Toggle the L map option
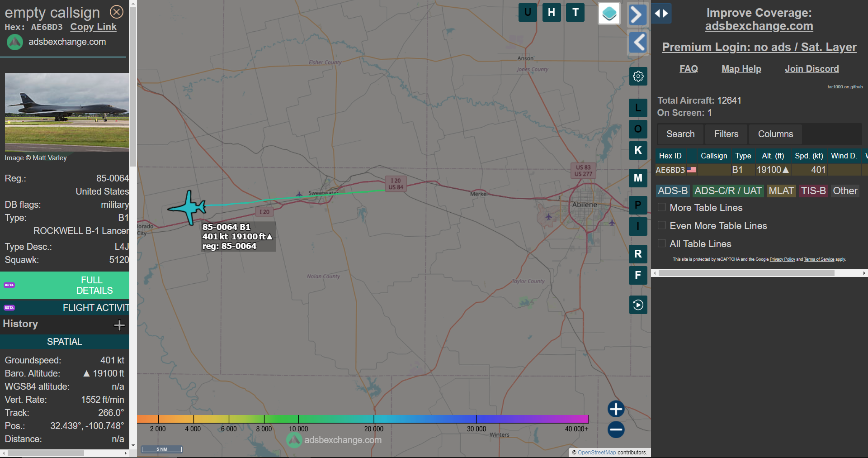 pos(638,108)
